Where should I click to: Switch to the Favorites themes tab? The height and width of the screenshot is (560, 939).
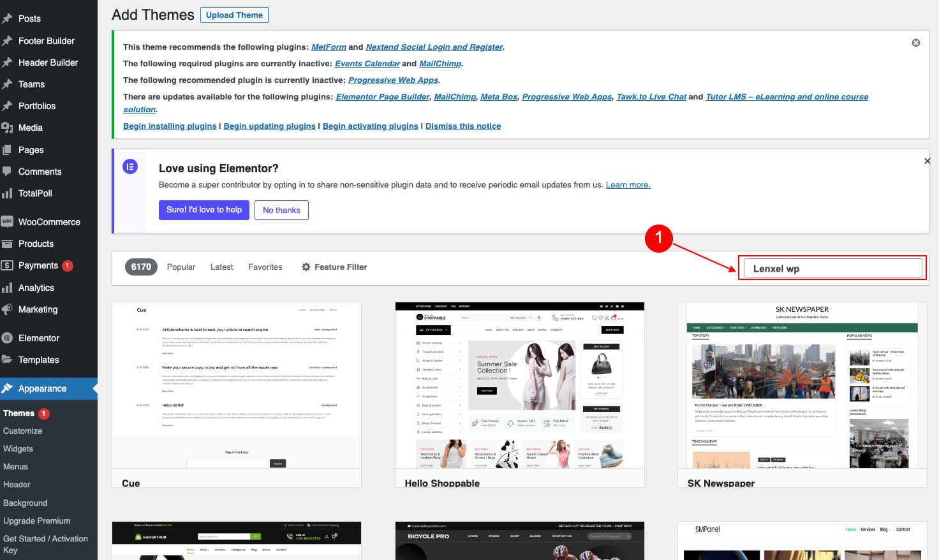265,267
